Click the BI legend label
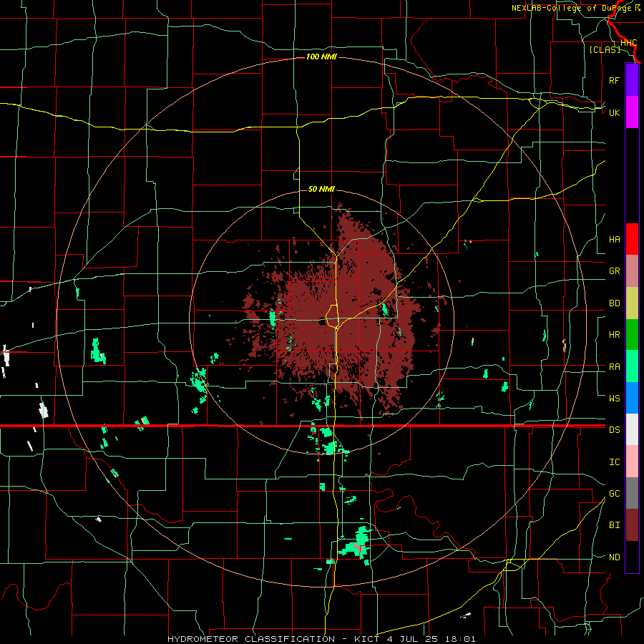Screen dimensions: 644x644 [614, 525]
